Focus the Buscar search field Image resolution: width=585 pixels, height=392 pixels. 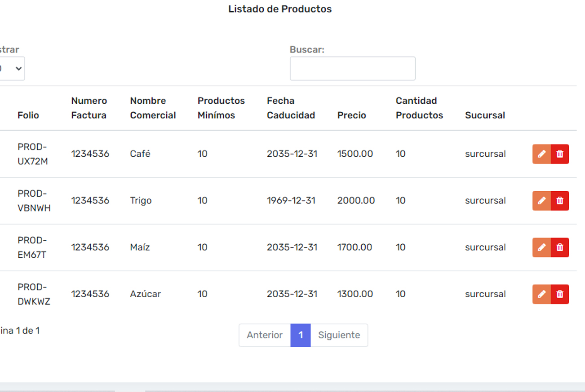point(352,69)
